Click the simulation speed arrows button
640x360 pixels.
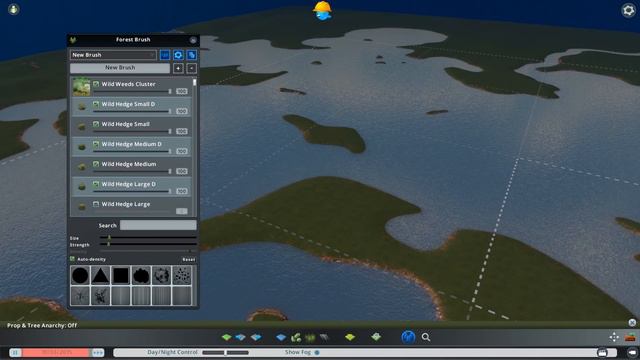click(x=98, y=352)
